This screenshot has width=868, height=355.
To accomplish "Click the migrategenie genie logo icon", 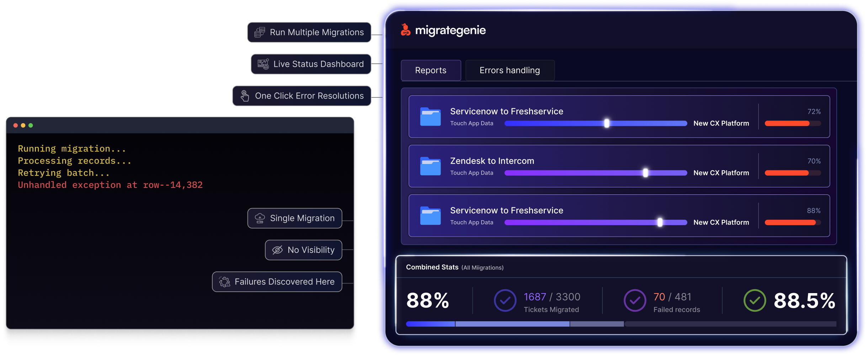I will pyautogui.click(x=405, y=30).
